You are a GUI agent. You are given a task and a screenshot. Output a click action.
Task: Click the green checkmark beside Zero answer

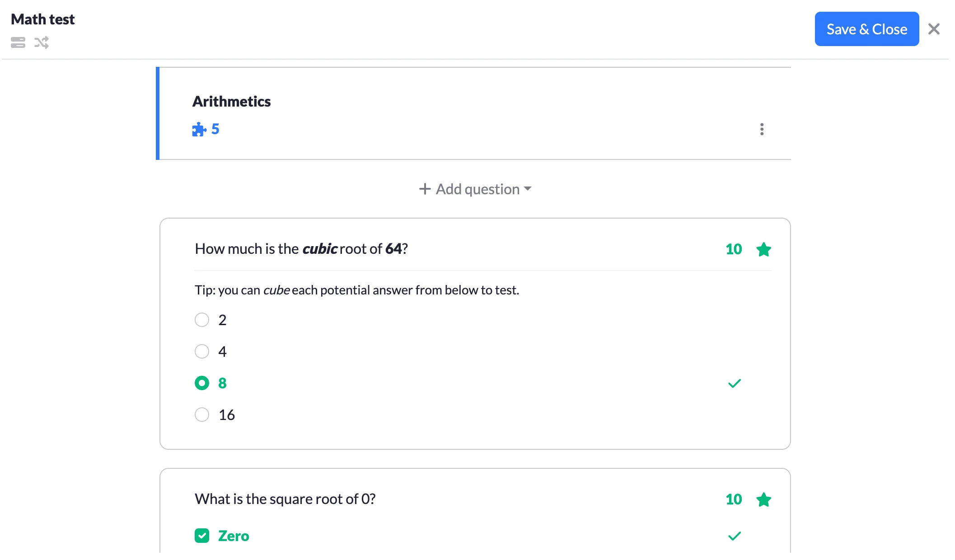point(735,536)
